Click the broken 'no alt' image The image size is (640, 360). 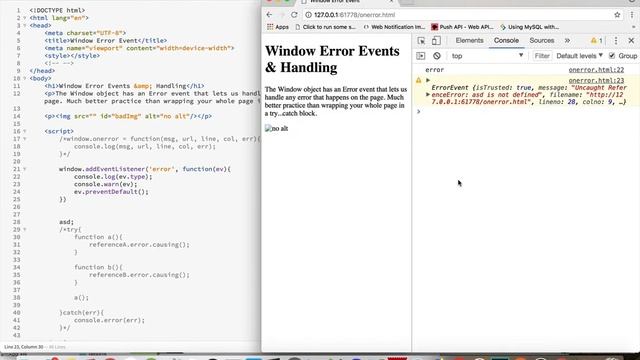click(276, 129)
